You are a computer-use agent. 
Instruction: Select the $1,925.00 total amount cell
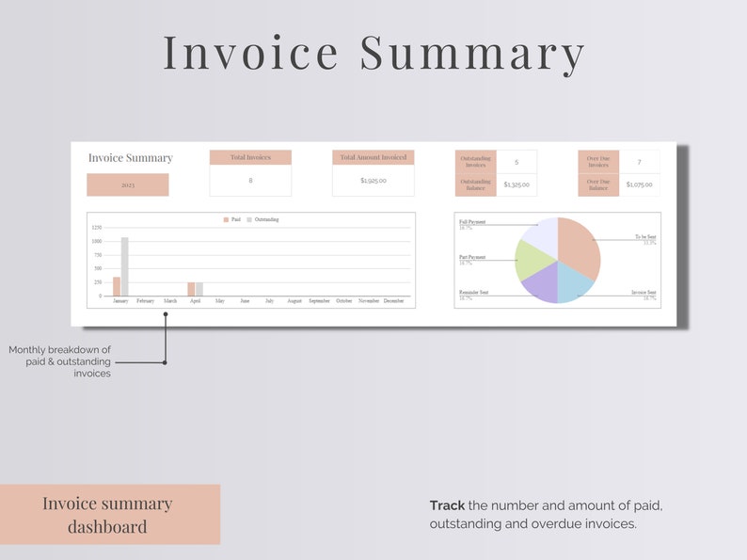coord(373,181)
